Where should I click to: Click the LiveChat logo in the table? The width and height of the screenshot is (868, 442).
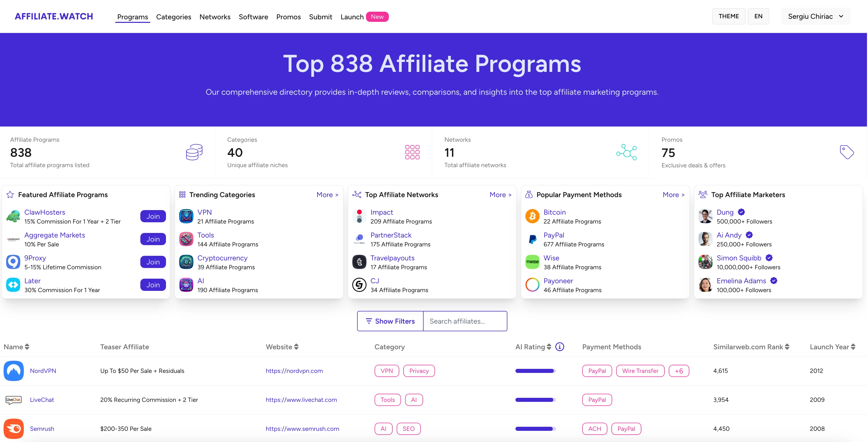[13, 400]
